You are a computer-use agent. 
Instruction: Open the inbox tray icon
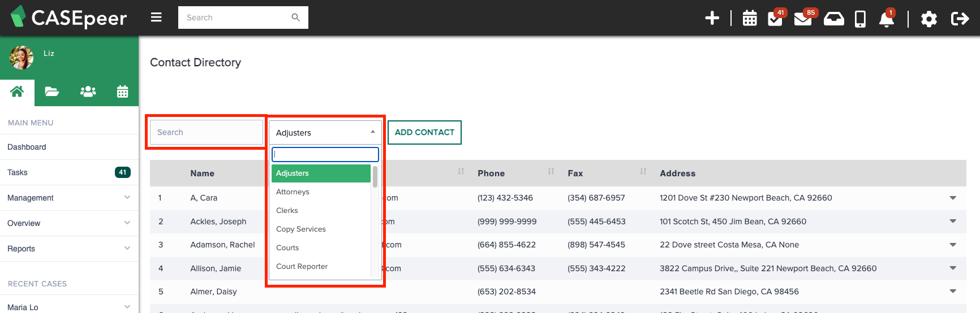click(x=833, y=19)
